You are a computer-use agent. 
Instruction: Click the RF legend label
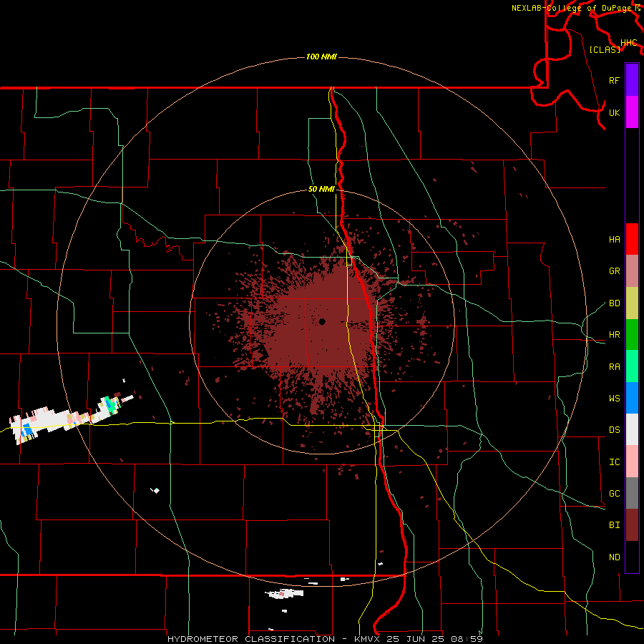614,80
